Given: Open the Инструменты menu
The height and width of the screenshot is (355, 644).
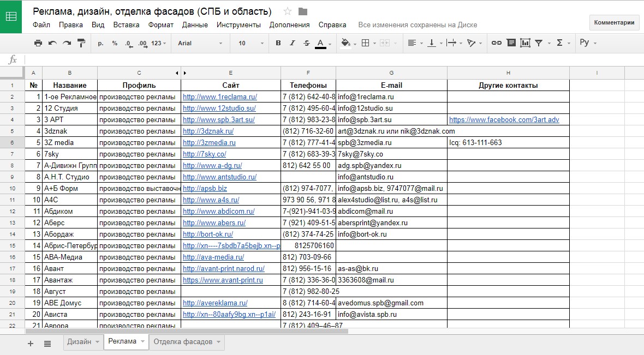Looking at the screenshot, I should tap(238, 25).
